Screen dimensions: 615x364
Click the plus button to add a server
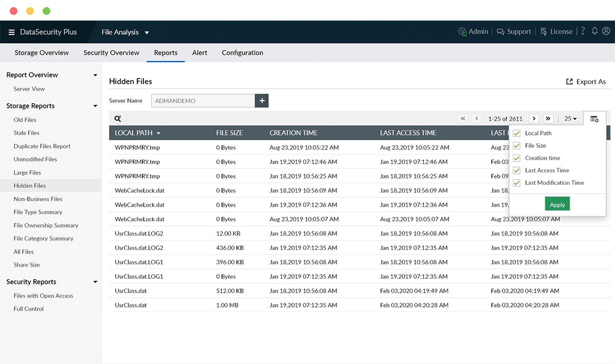(262, 101)
